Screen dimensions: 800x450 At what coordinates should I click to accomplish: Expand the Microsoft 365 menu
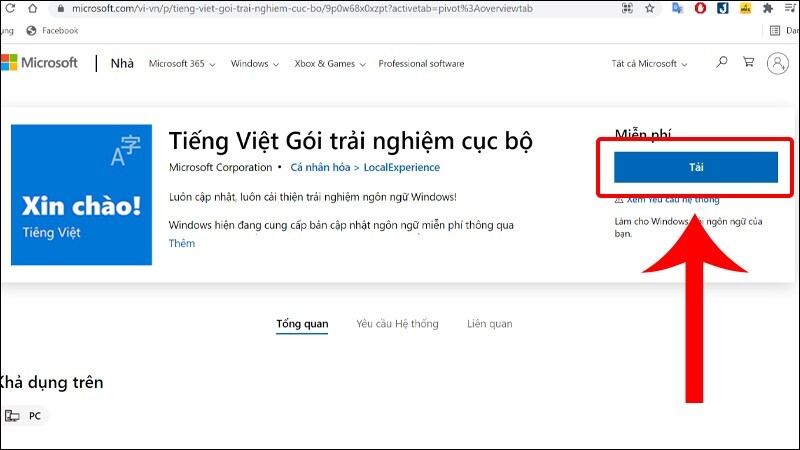click(182, 64)
